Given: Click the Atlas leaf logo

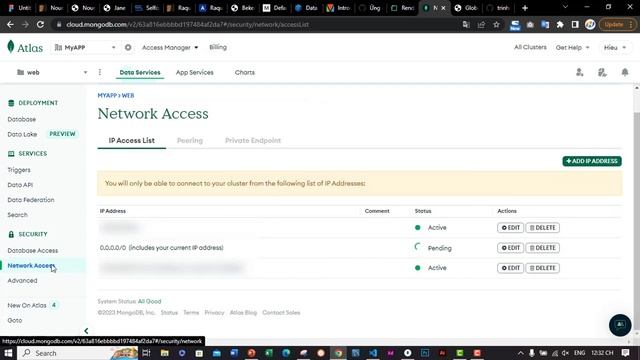Looking at the screenshot, I should click(11, 47).
